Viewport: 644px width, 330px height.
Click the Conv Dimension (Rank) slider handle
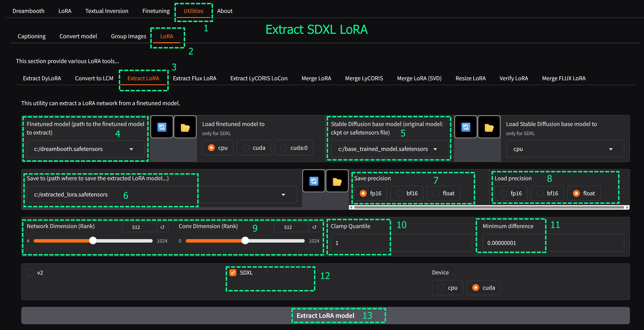click(245, 241)
